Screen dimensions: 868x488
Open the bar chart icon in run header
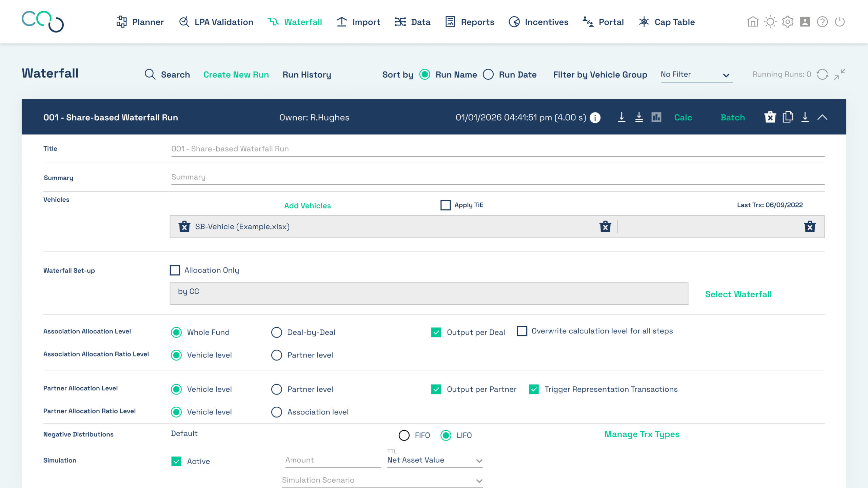point(656,117)
